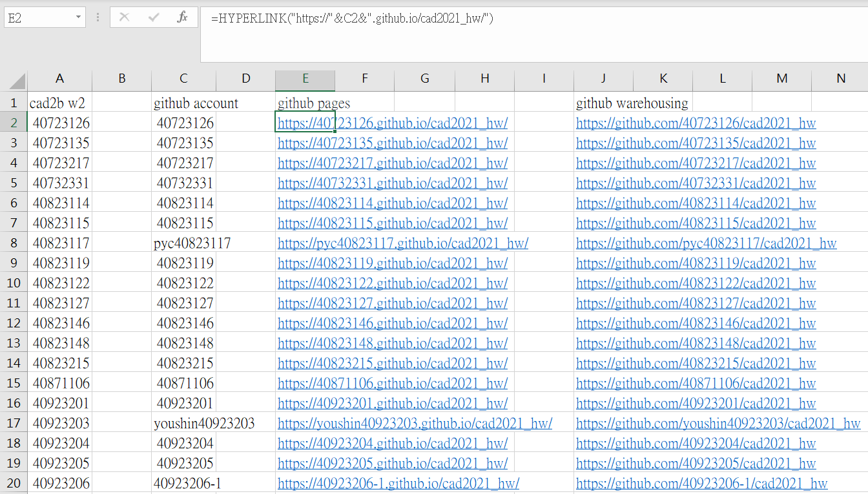Select cell C18 containing 40923204

click(x=183, y=443)
